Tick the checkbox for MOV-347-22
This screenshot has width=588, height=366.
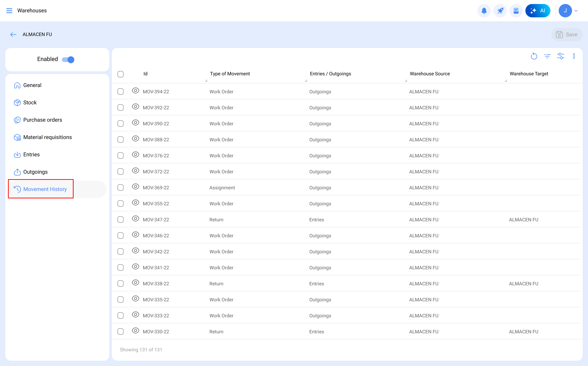(x=120, y=219)
